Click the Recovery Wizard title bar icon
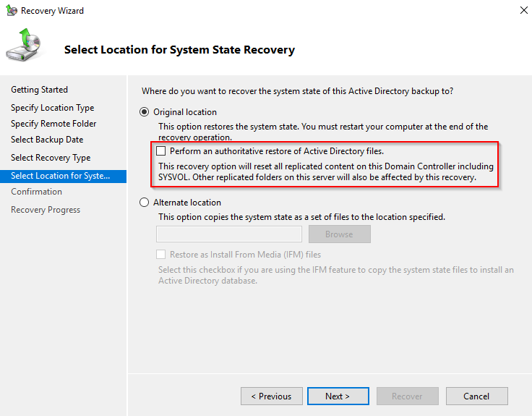 click(11, 11)
